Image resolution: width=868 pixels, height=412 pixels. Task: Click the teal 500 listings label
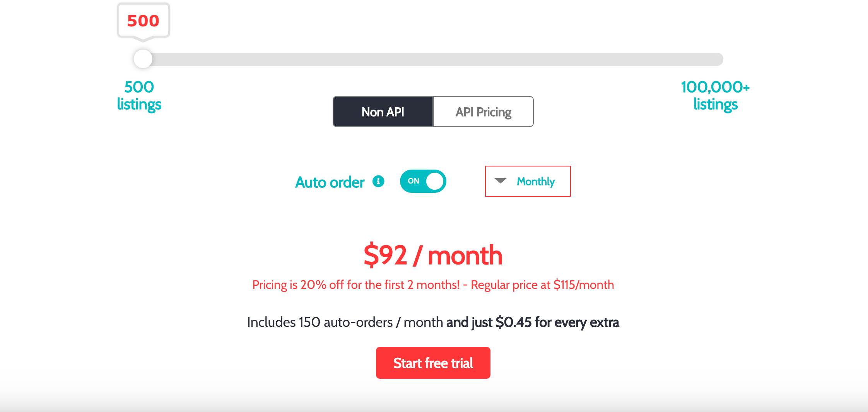point(139,95)
